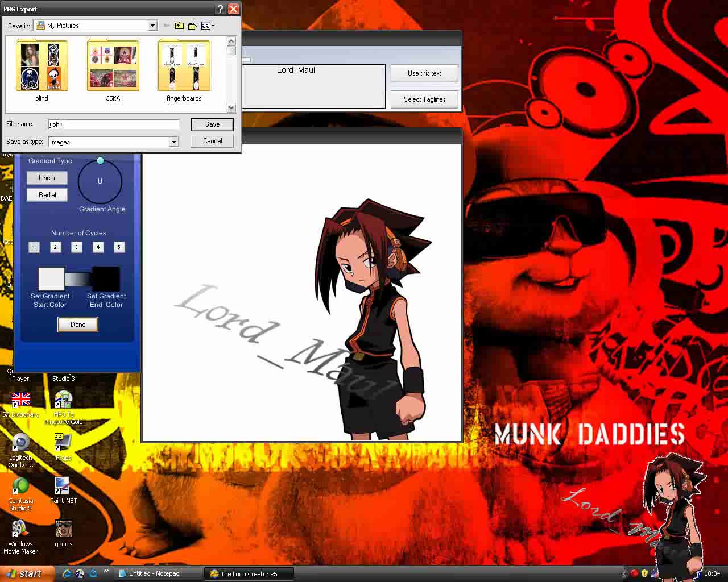Expand hidden system tray icons

[x=624, y=573]
